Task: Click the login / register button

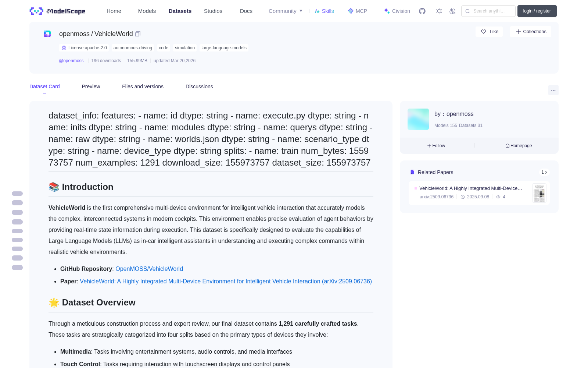Action: click(537, 11)
